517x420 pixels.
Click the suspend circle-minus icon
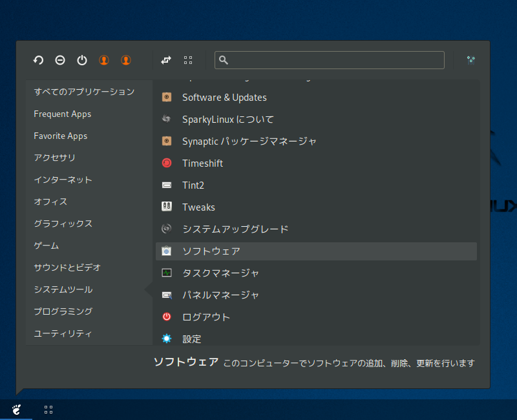coord(60,60)
